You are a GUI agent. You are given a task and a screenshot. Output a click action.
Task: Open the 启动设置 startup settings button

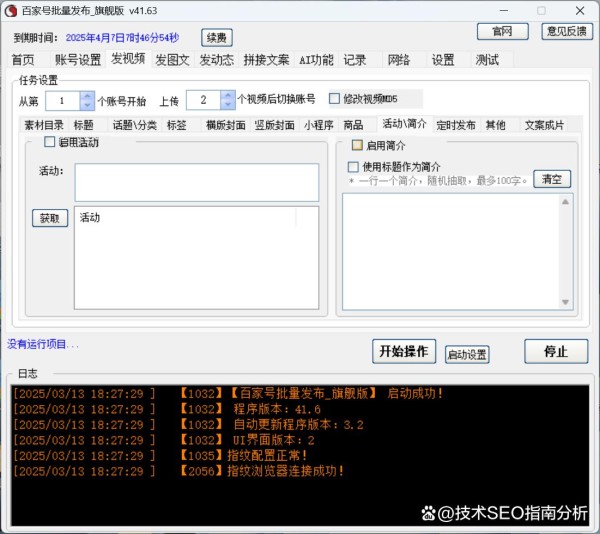coord(467,355)
